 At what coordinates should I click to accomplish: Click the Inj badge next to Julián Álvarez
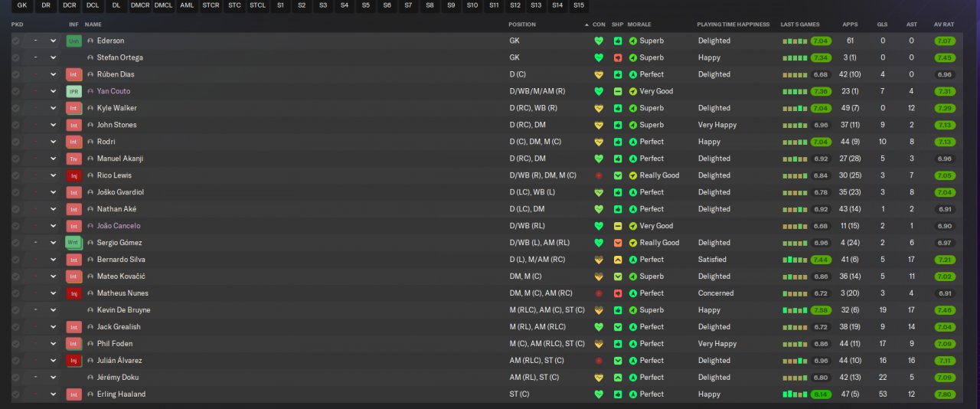tap(73, 361)
